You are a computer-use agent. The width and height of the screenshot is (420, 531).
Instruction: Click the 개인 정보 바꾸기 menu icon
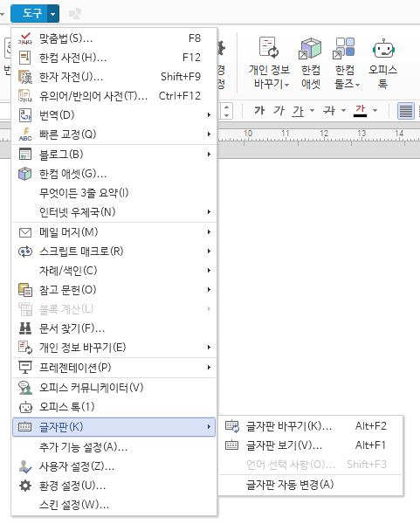[25, 348]
